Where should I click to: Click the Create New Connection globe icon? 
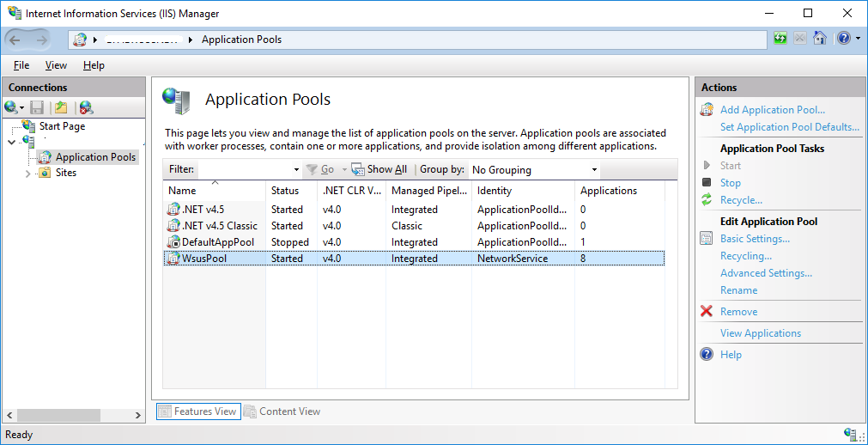pos(10,107)
